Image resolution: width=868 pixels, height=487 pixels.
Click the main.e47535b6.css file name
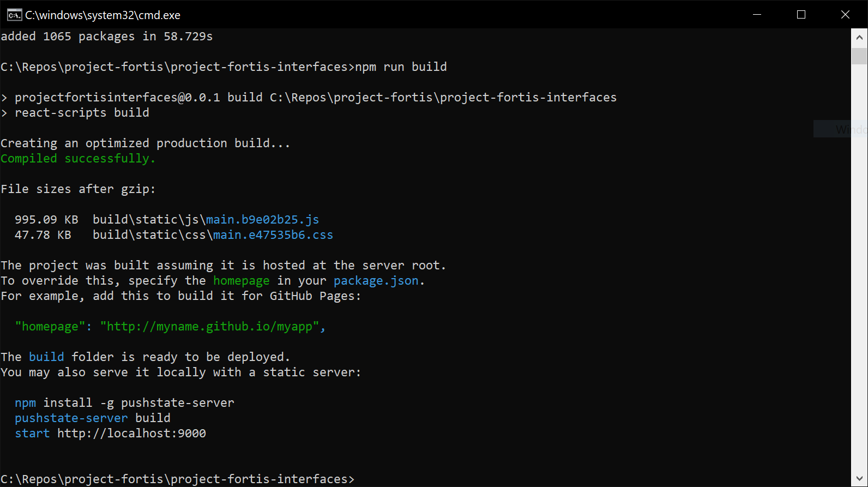(x=273, y=235)
